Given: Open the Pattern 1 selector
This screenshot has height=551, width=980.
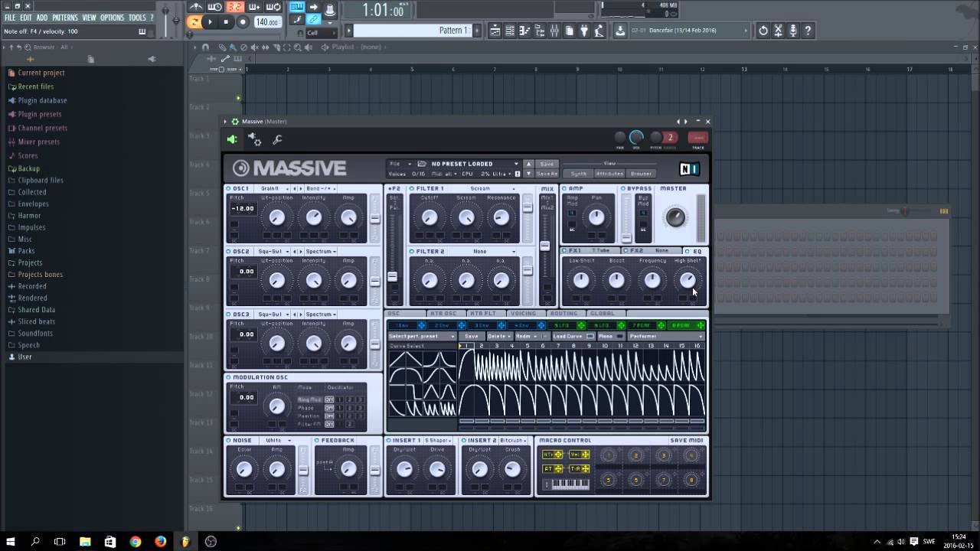Looking at the screenshot, I should (x=412, y=31).
